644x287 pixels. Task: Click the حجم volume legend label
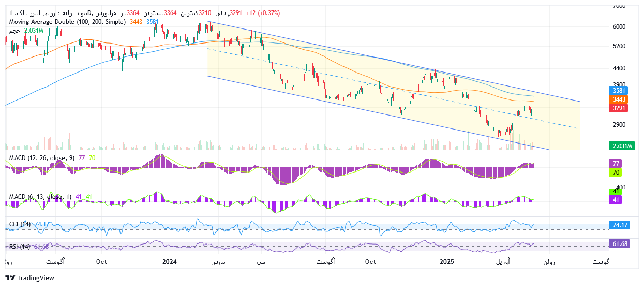(15, 31)
